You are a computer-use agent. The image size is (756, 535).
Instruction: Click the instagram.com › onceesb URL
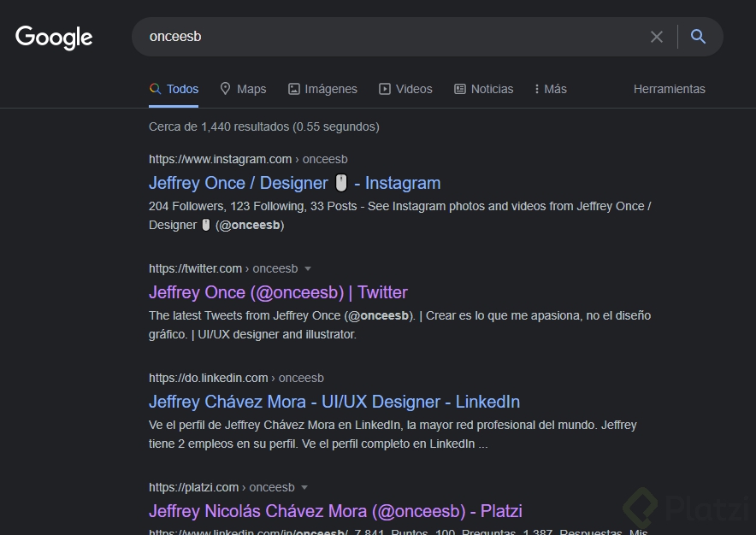248,160
